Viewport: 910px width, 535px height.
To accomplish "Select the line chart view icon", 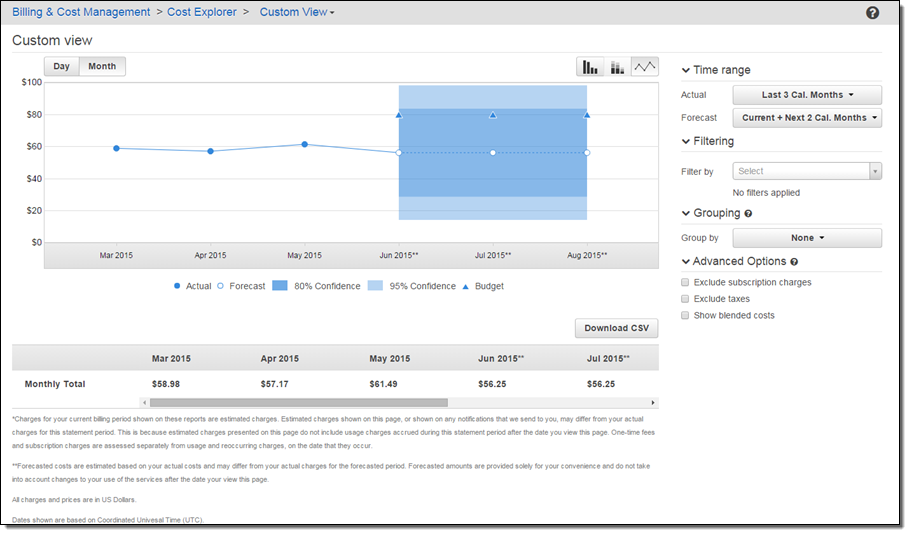I will (x=645, y=67).
